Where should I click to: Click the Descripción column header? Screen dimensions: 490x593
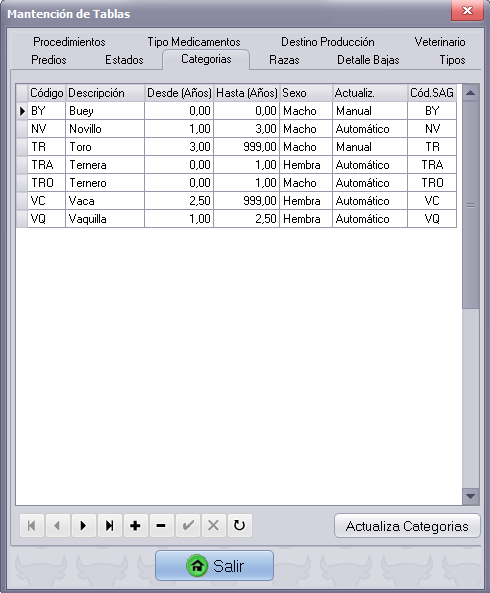click(x=105, y=93)
